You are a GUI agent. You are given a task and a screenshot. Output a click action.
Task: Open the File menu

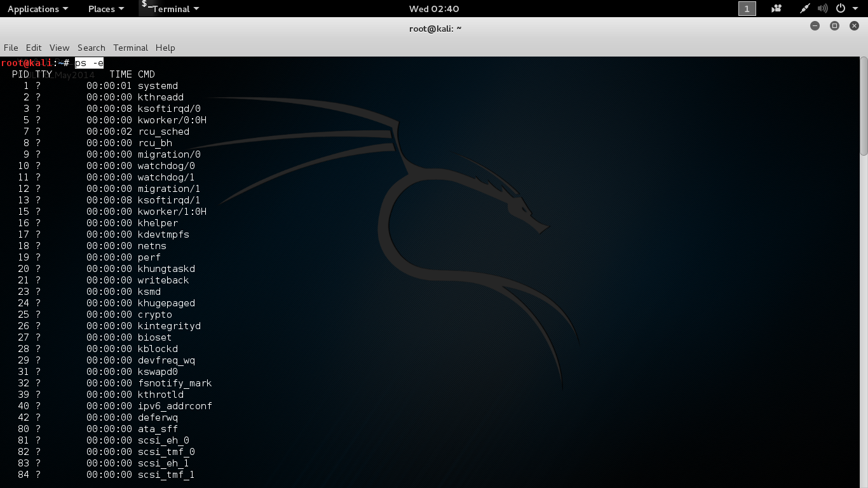[11, 48]
